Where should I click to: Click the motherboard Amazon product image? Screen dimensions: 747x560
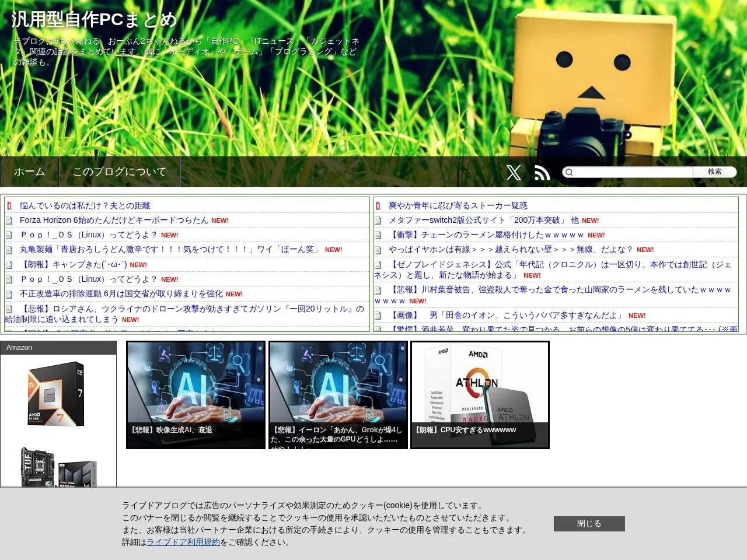(x=58, y=467)
